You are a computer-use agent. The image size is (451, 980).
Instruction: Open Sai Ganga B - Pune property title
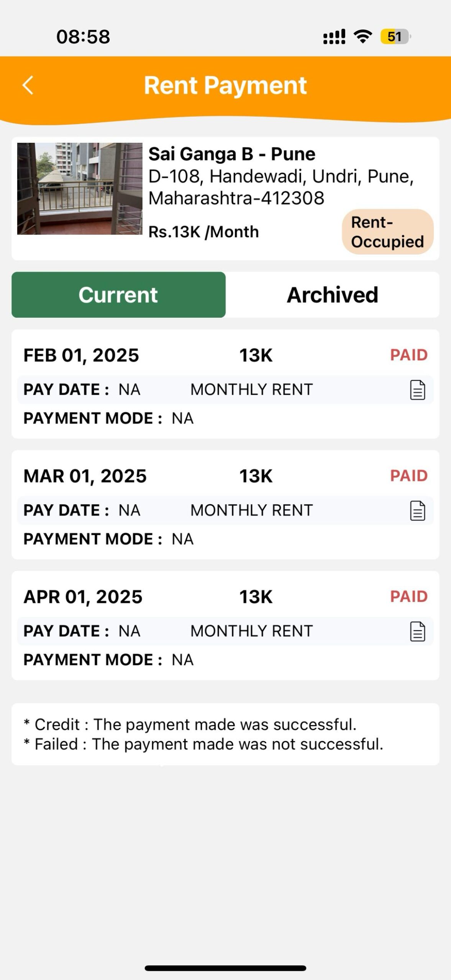point(232,154)
